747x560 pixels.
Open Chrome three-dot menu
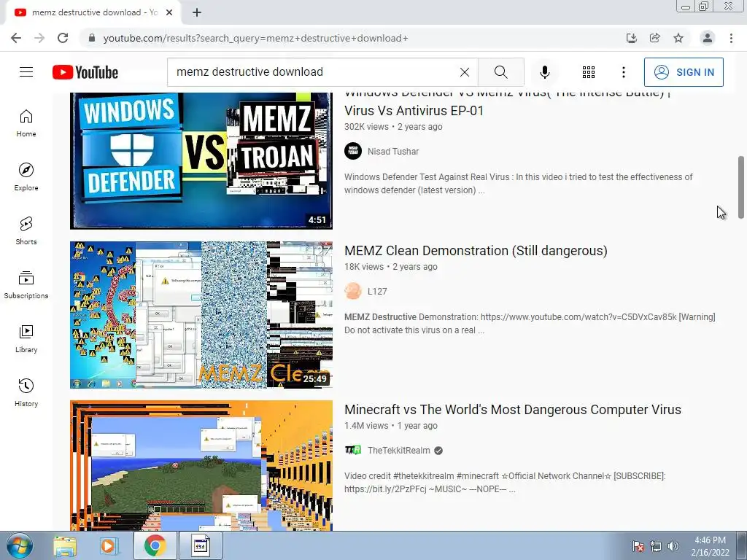tap(731, 38)
